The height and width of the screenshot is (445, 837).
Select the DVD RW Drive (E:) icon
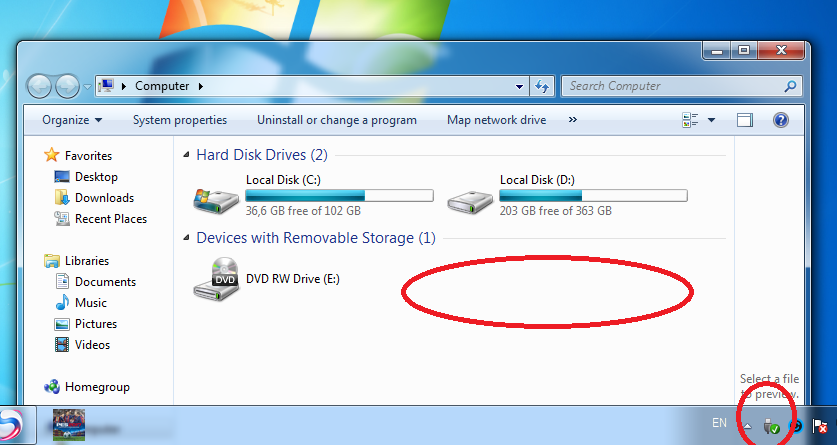coord(216,279)
